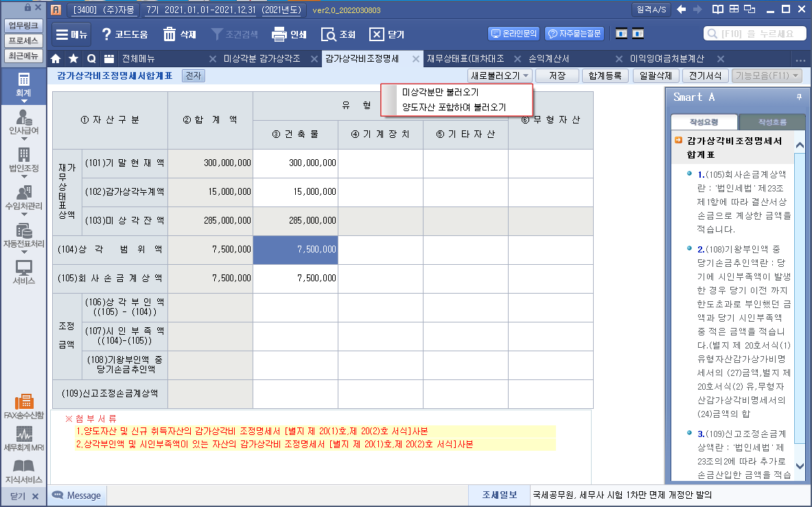This screenshot has height=507, width=812.
Task: Close the 손익계산서 tab
Action: (x=619, y=59)
